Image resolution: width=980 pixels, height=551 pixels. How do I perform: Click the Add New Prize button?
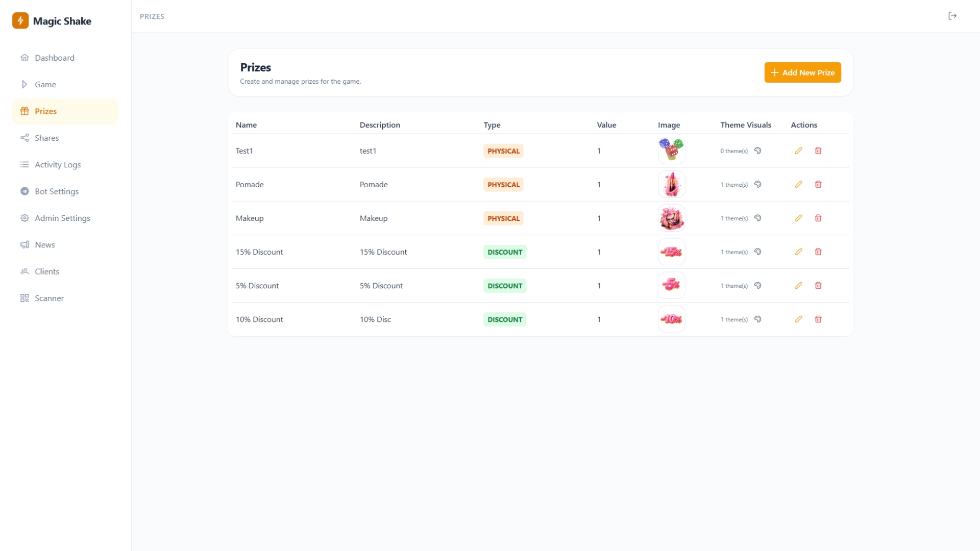click(802, 72)
